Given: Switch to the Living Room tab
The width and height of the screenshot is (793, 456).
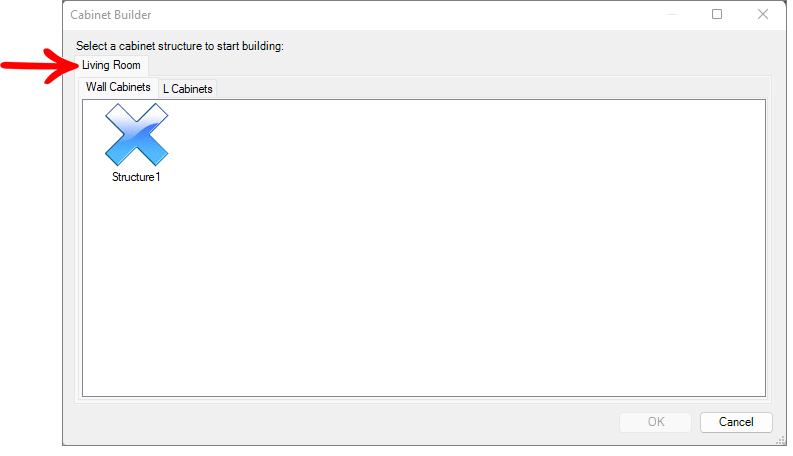Looking at the screenshot, I should [111, 65].
